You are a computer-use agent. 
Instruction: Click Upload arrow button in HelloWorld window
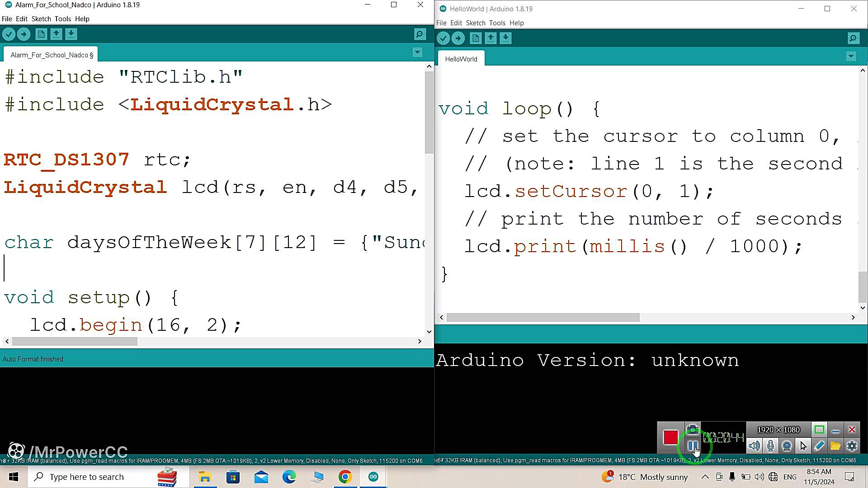[458, 38]
